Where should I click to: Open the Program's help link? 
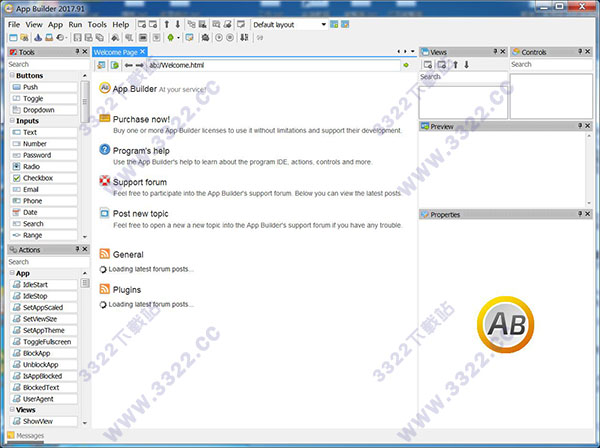click(x=141, y=151)
